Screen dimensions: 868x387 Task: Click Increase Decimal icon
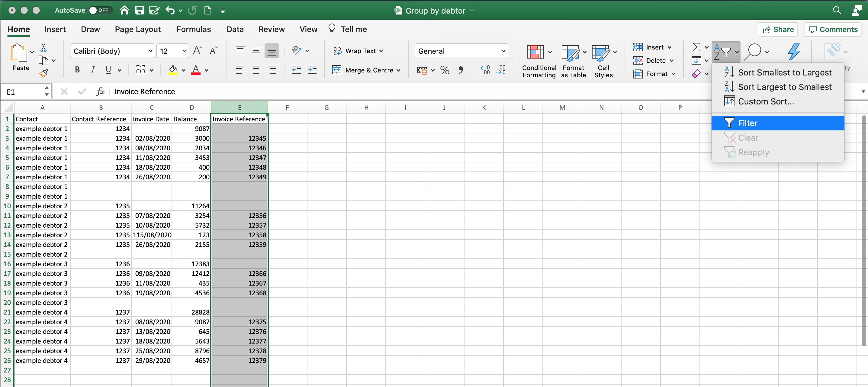485,70
